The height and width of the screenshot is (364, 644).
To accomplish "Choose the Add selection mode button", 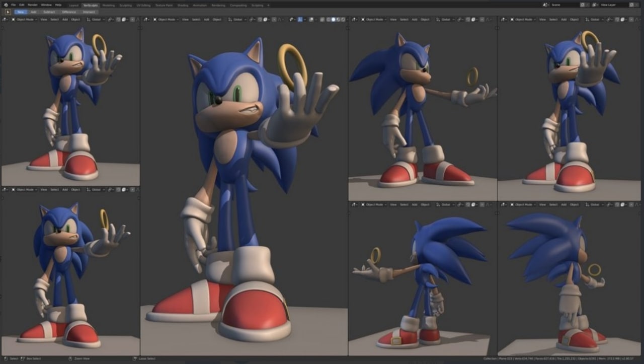I will tap(34, 12).
